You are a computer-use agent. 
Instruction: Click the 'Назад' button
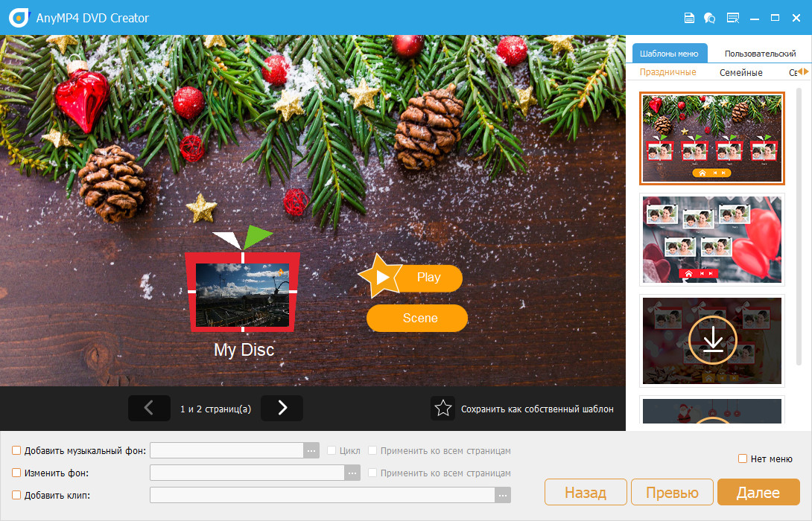tap(586, 492)
